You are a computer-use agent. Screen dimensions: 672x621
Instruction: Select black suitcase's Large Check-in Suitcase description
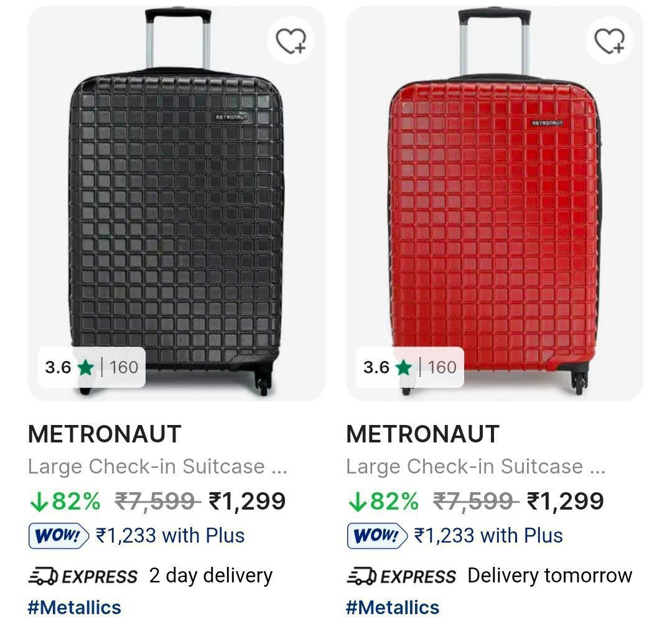point(157,466)
